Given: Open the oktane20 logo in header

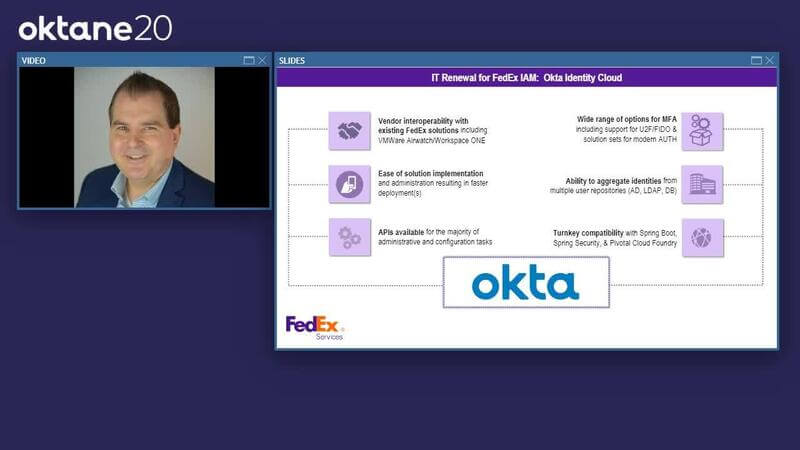Looking at the screenshot, I should pos(95,28).
